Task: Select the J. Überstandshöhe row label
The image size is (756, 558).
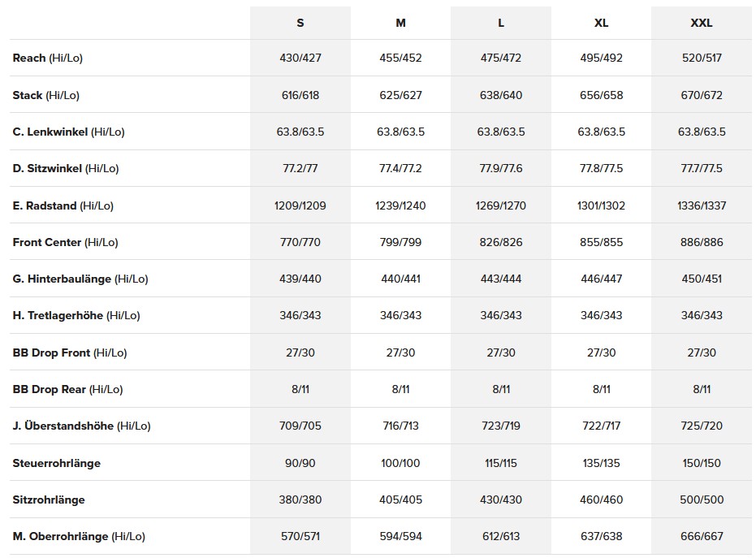Action: point(81,426)
